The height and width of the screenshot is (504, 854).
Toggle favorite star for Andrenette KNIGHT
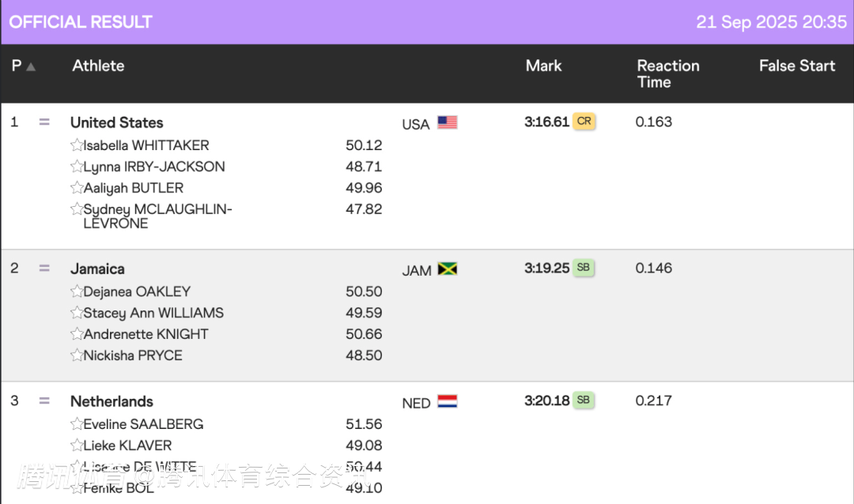click(77, 334)
